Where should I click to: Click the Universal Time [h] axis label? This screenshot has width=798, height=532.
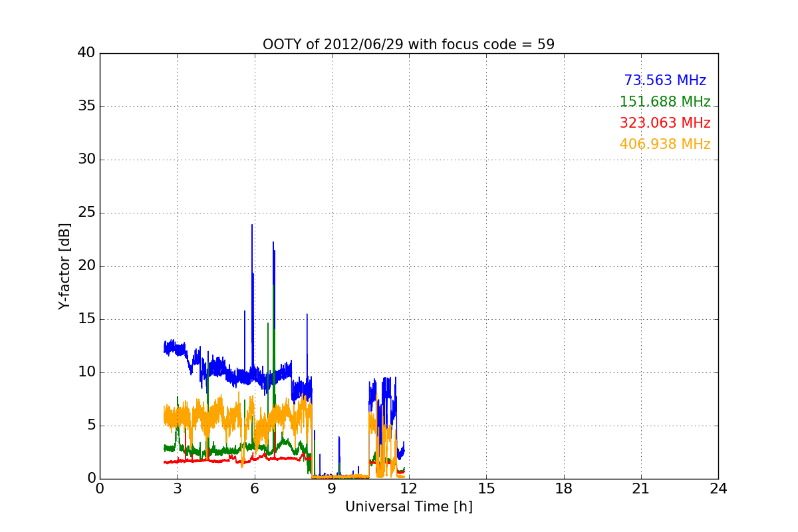point(408,507)
